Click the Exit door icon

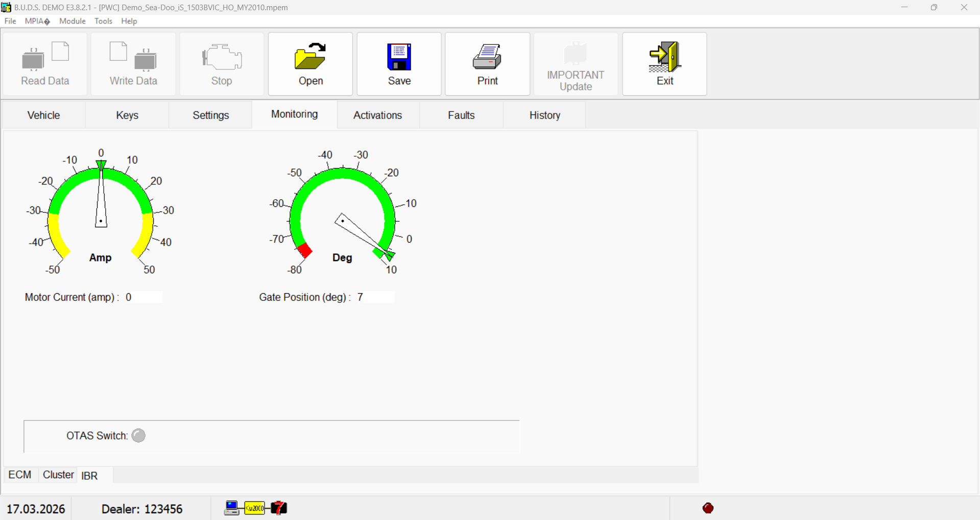[664, 57]
